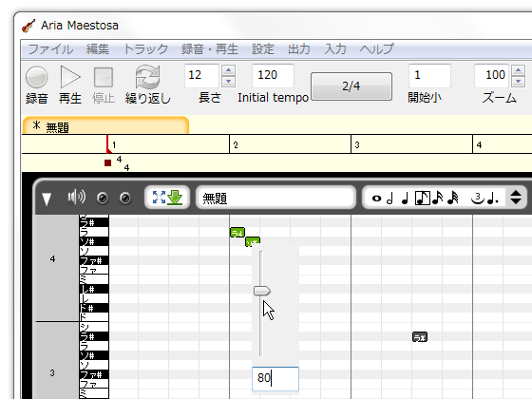Open the トラック menu
The width and height of the screenshot is (532, 399).
click(x=145, y=49)
